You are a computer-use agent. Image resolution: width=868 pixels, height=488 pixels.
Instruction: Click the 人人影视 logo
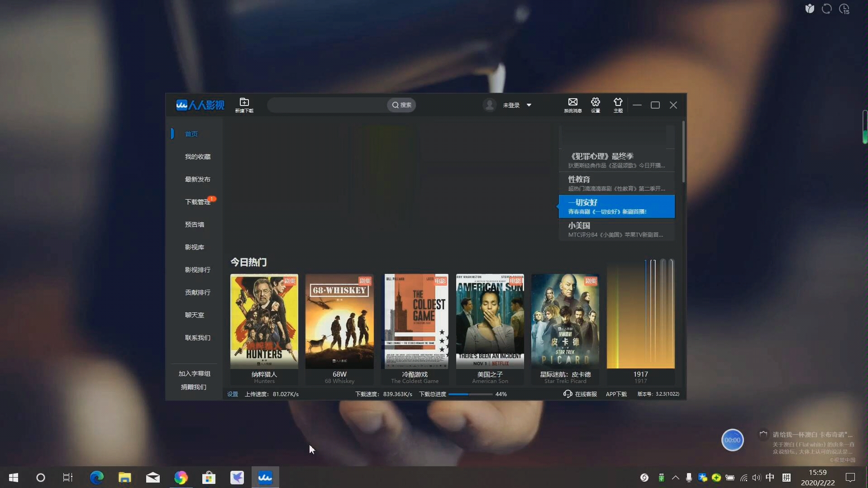click(200, 105)
